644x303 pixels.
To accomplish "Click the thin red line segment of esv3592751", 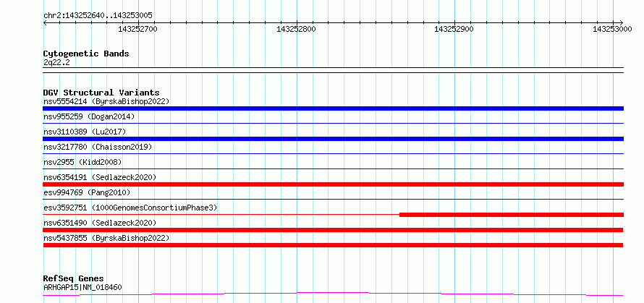I will pos(221,214).
